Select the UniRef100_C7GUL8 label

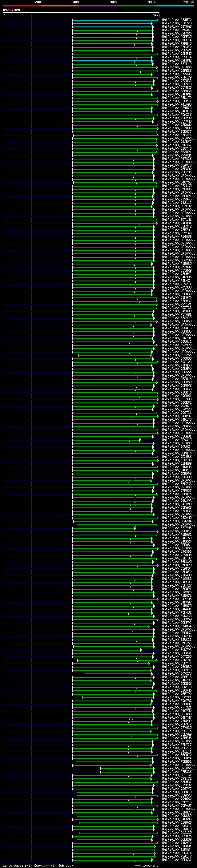point(177,829)
